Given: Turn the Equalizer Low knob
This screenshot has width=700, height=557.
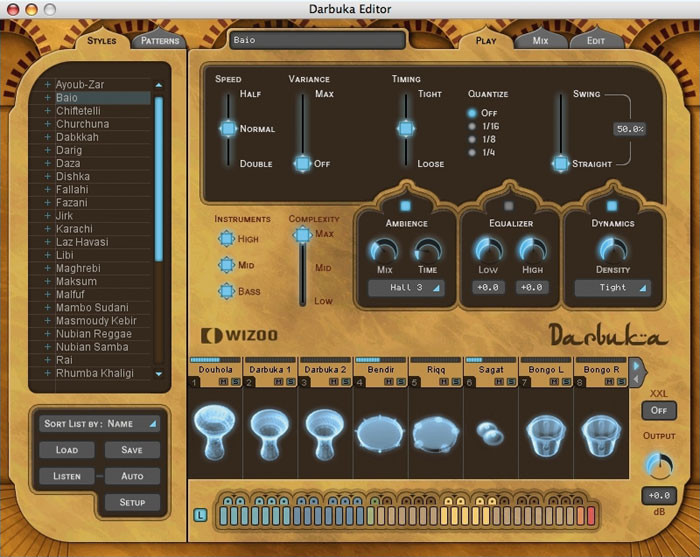Looking at the screenshot, I should coord(488,250).
